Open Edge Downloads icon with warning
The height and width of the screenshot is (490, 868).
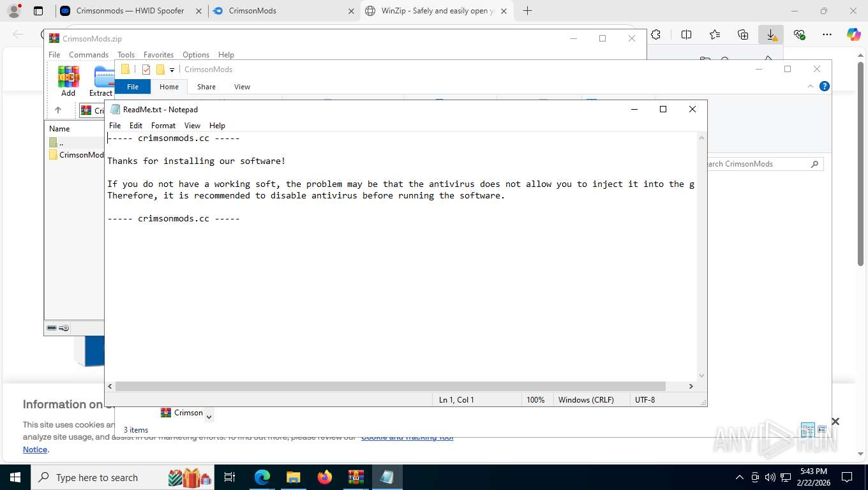pyautogui.click(x=771, y=34)
